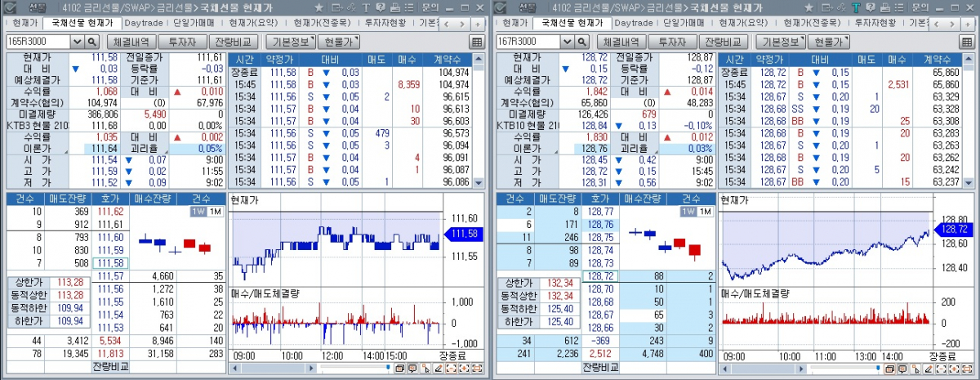This screenshot has height=380, width=980.
Task: Click the zoom-out [-] icon under left chart
Action: point(451,369)
